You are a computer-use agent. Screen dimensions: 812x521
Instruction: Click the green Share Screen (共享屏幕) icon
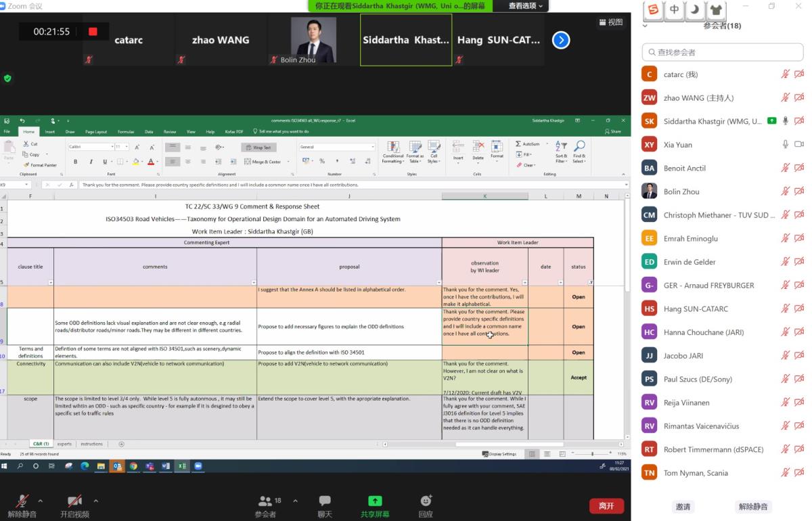pyautogui.click(x=374, y=501)
